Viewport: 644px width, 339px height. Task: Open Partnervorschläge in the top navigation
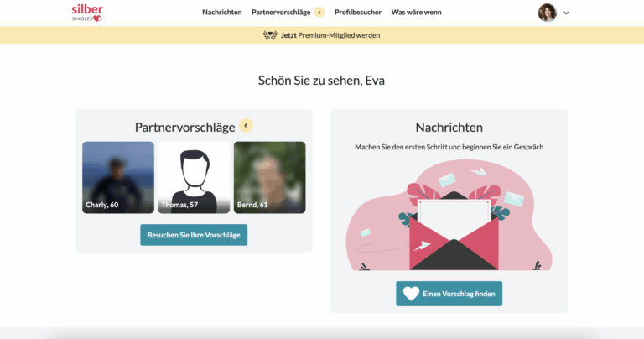point(281,13)
